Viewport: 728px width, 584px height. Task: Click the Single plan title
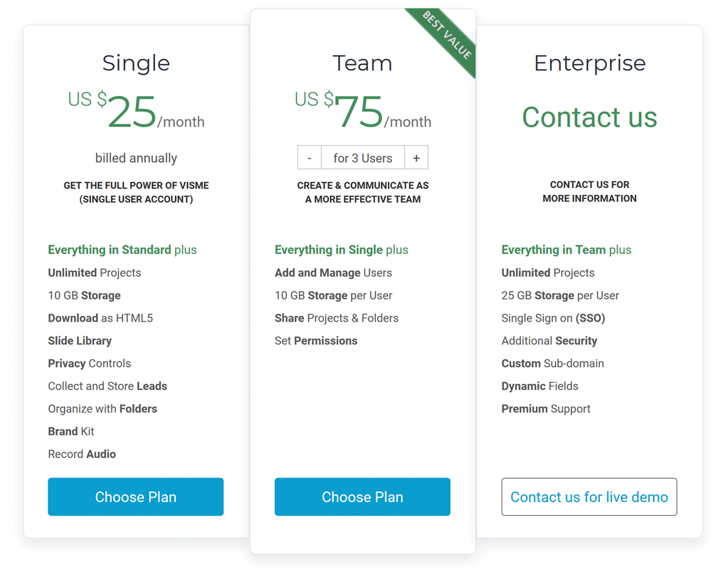click(x=136, y=63)
